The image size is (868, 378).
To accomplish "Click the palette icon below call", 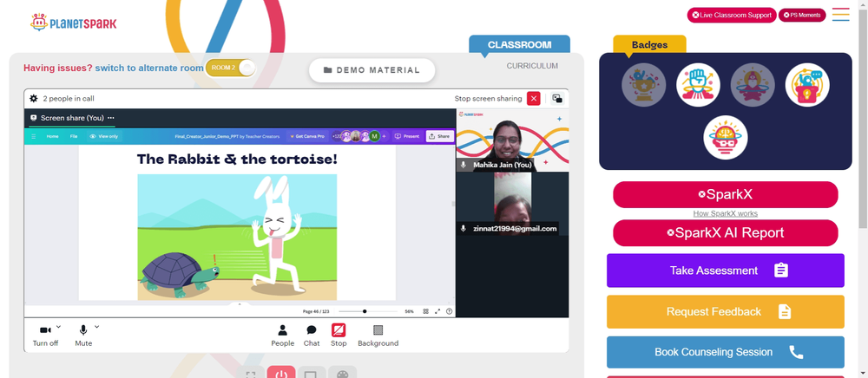I will [342, 373].
